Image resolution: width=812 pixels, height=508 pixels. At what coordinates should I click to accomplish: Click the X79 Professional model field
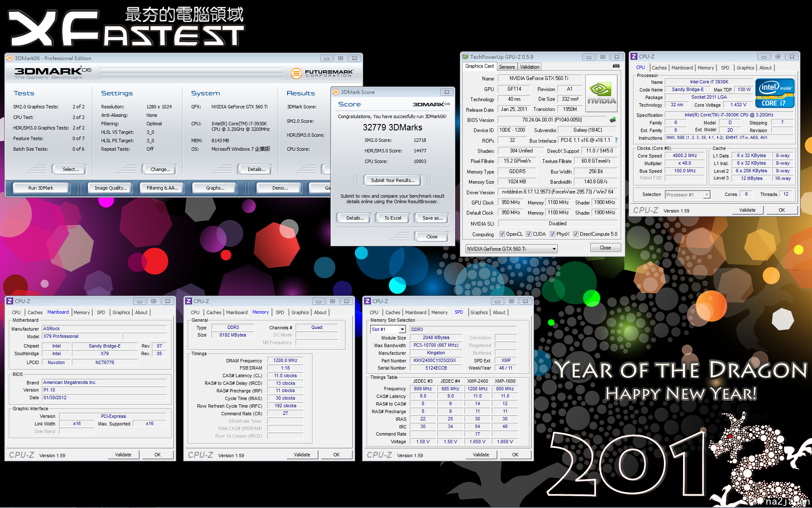point(82,336)
